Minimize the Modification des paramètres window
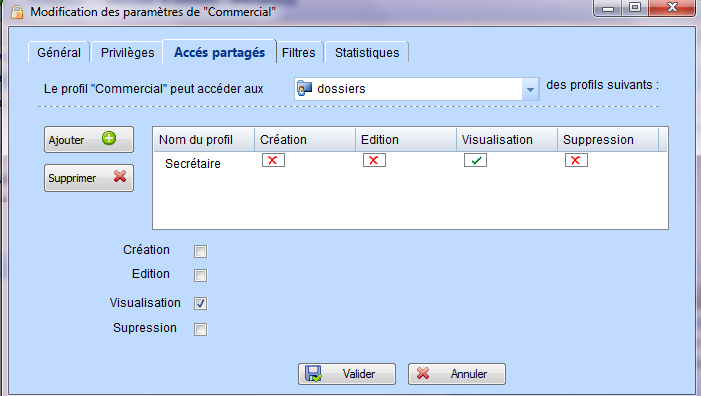 click(608, 8)
